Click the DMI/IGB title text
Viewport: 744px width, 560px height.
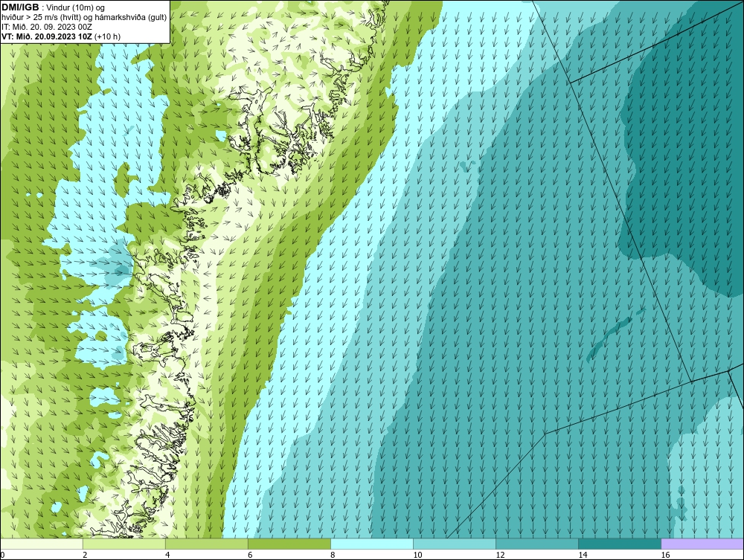20,7
